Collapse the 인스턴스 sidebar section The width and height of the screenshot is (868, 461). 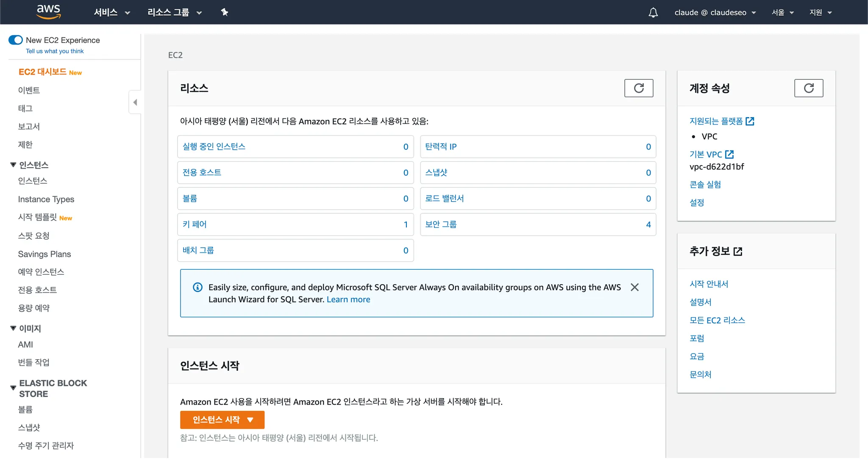pyautogui.click(x=13, y=165)
